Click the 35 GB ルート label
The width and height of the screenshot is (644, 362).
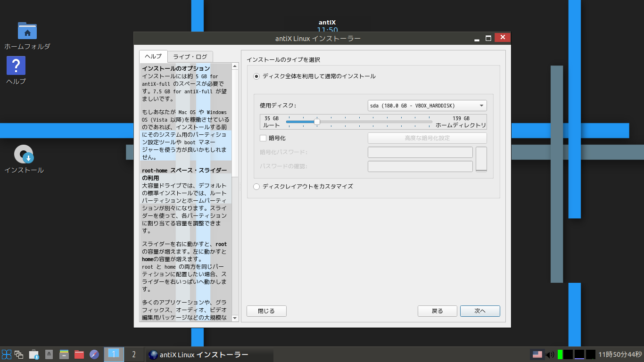(271, 122)
